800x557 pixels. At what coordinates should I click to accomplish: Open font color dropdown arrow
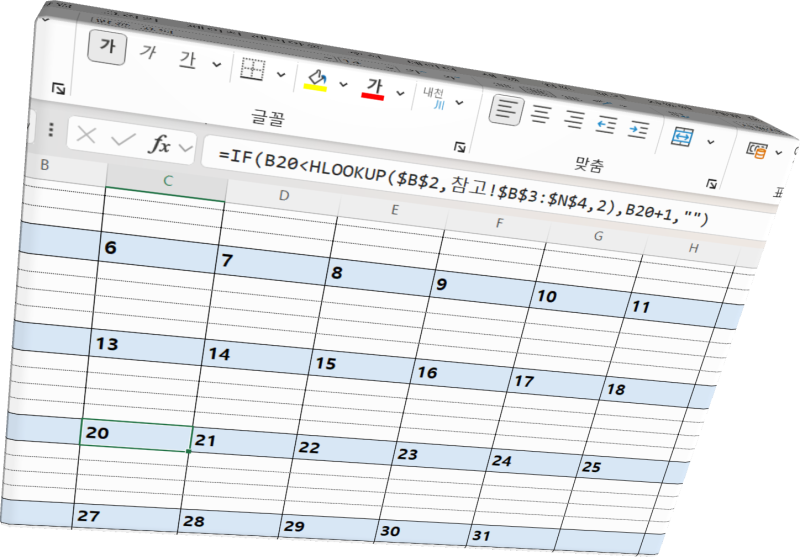tap(401, 93)
